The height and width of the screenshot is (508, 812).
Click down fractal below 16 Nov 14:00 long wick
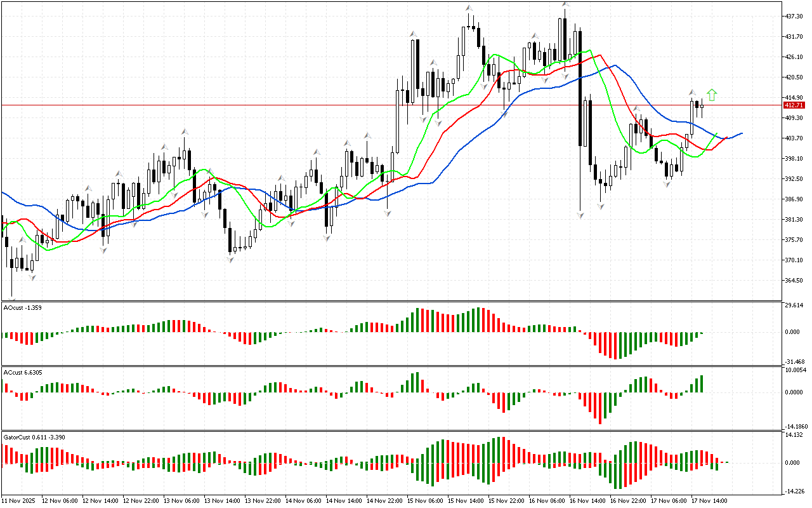click(580, 216)
